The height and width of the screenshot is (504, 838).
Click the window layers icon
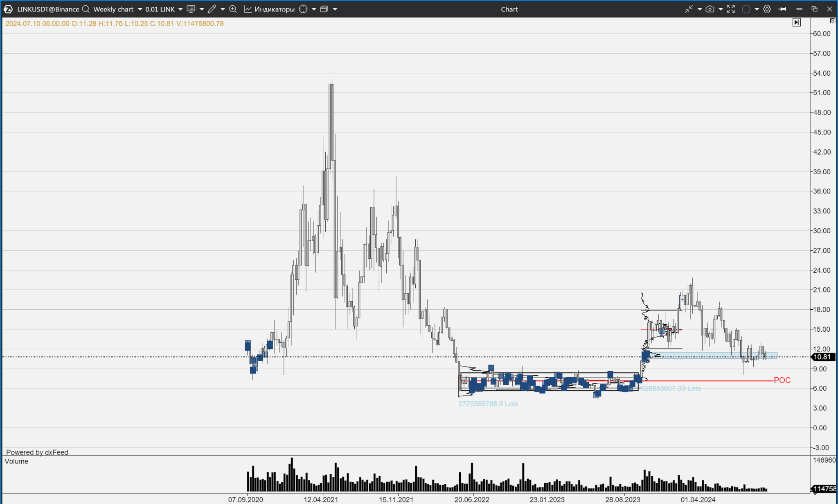[x=324, y=9]
